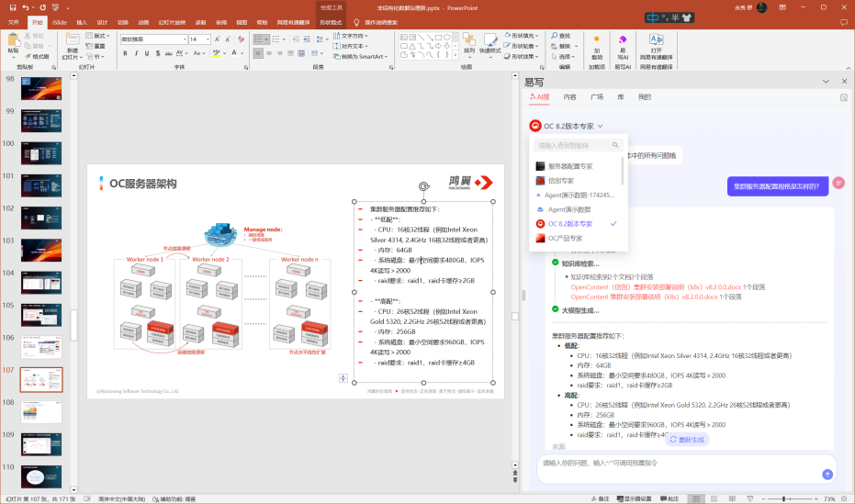Open 网易有道翻译 translate tool
855x504 pixels.
(656, 47)
